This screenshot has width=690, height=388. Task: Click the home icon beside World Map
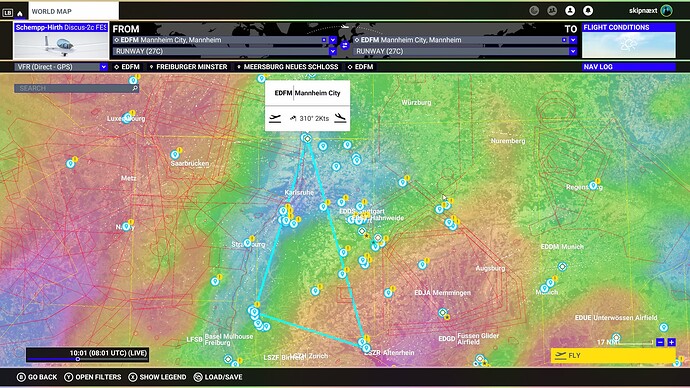(x=20, y=13)
